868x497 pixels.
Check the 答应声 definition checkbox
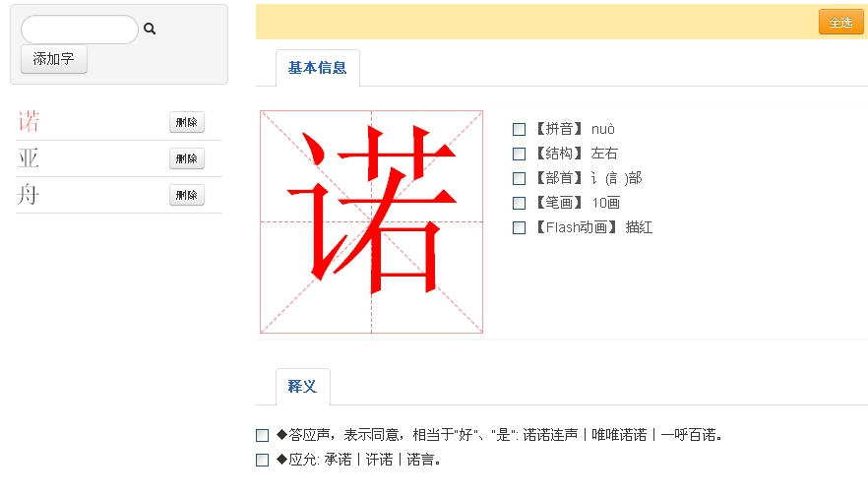pos(262,436)
